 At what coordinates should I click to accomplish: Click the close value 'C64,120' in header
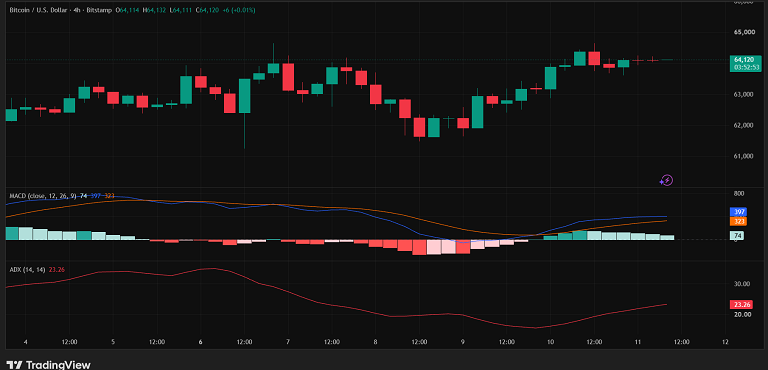coord(207,10)
